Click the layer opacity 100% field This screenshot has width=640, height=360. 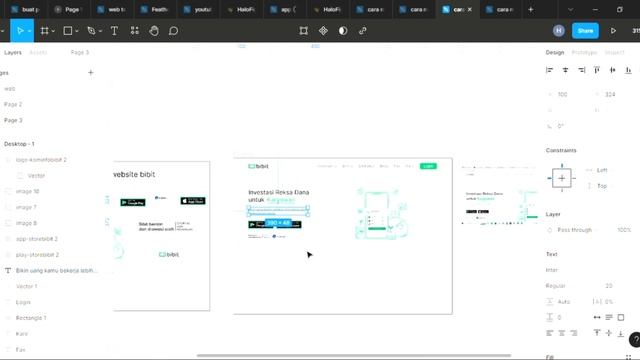[x=624, y=230]
